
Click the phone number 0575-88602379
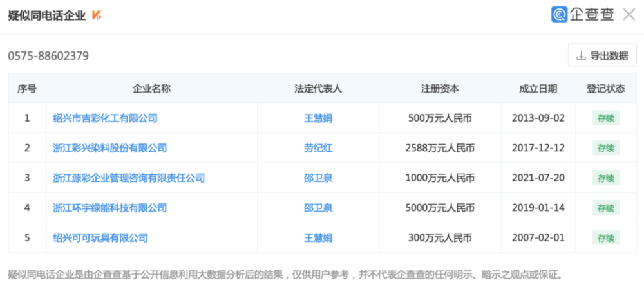pyautogui.click(x=48, y=56)
